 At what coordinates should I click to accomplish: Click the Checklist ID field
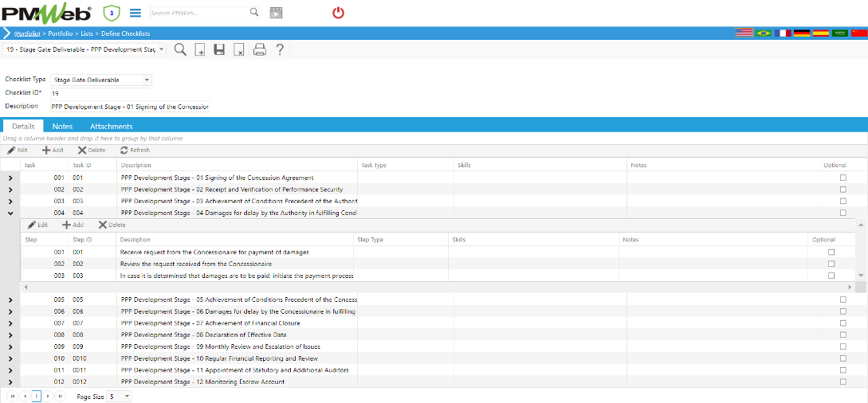tap(100, 93)
